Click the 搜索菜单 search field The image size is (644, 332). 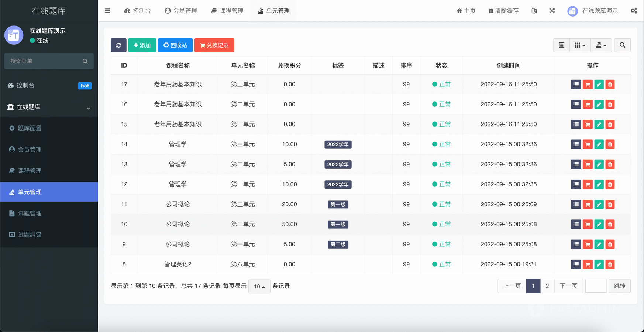pyautogui.click(x=44, y=61)
